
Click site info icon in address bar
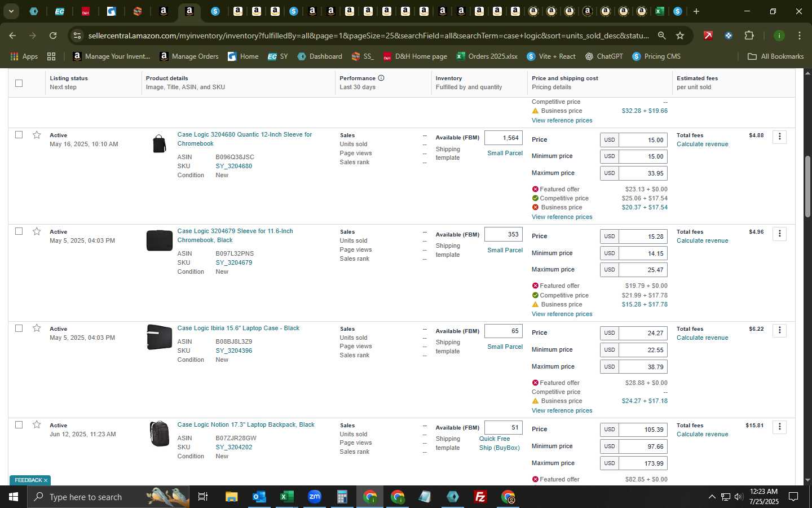[77, 36]
